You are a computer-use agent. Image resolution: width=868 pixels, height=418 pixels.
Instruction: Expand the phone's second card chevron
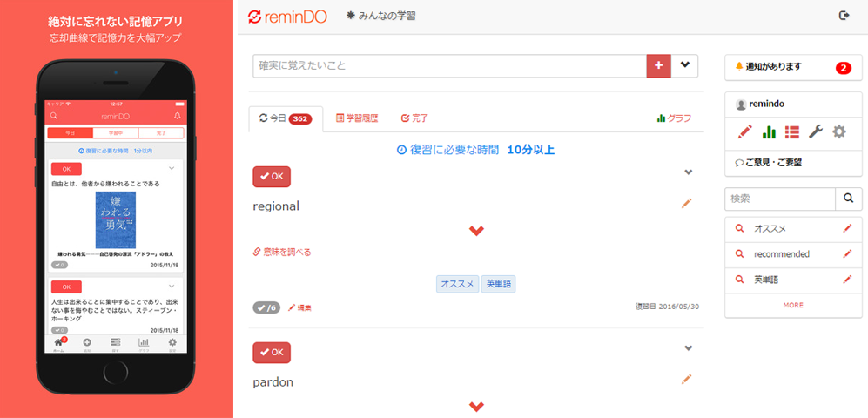click(172, 287)
